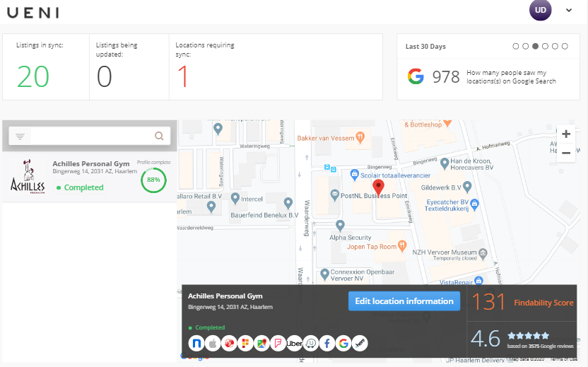Click the Nextdoor directory icon

click(196, 343)
